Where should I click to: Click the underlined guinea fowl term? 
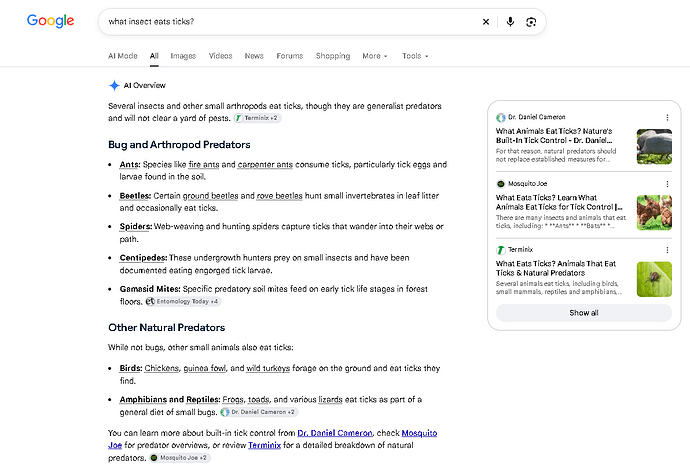(205, 368)
